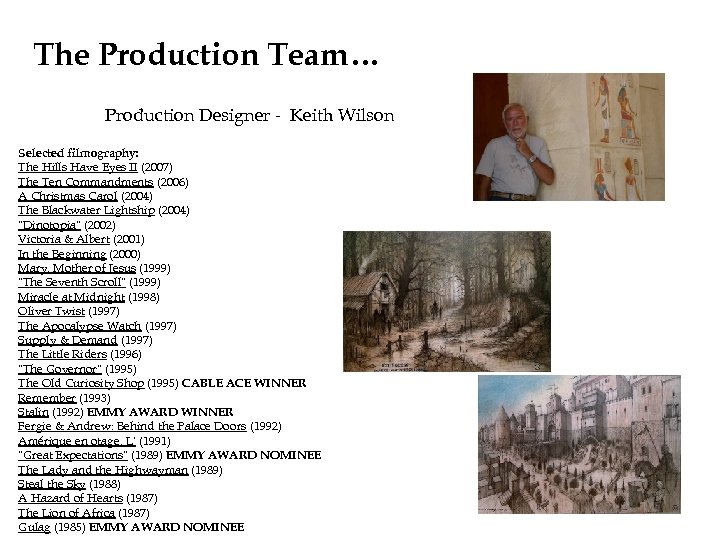This screenshot has width=720, height=540.
Task: Click EMMY AWARD WINNER text beside Stalin
Action: pos(160,412)
